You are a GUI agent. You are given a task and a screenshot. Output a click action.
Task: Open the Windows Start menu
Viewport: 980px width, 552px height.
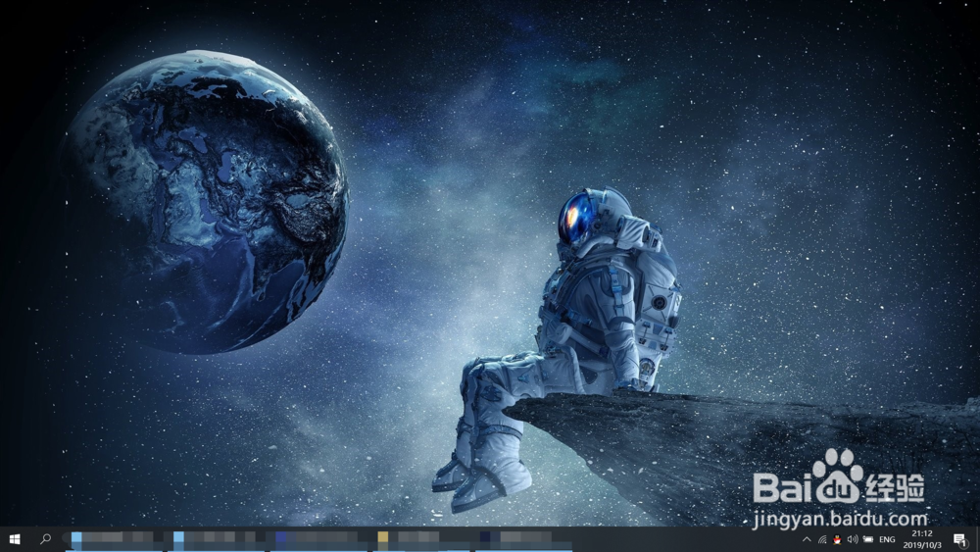point(15,539)
